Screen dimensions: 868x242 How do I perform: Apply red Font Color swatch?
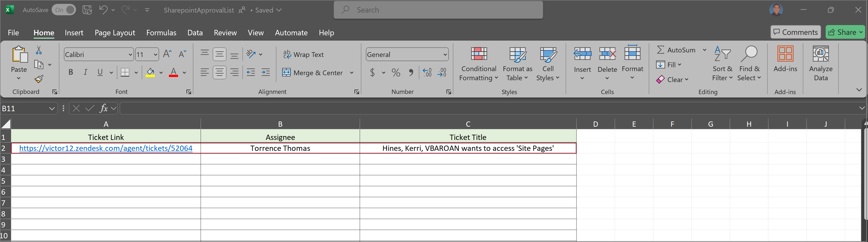coord(173,72)
